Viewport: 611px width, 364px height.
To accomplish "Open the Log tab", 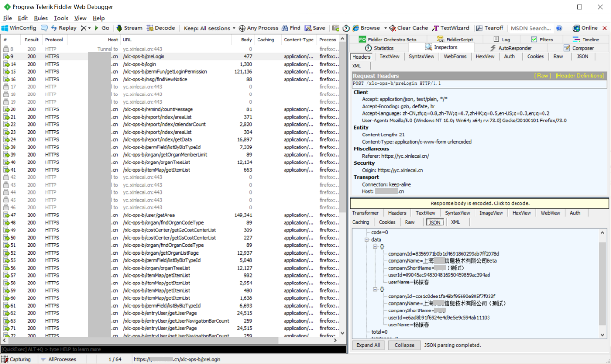I will [502, 40].
